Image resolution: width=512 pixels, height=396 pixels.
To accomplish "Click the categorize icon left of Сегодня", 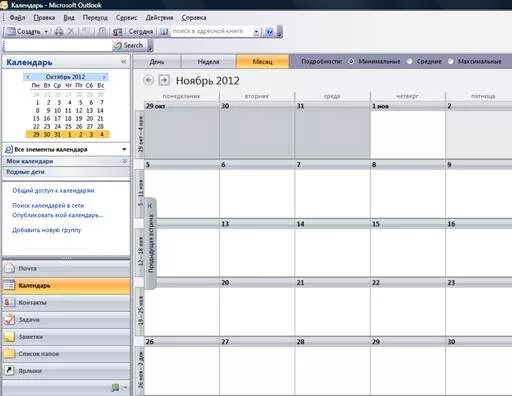I will click(x=117, y=32).
